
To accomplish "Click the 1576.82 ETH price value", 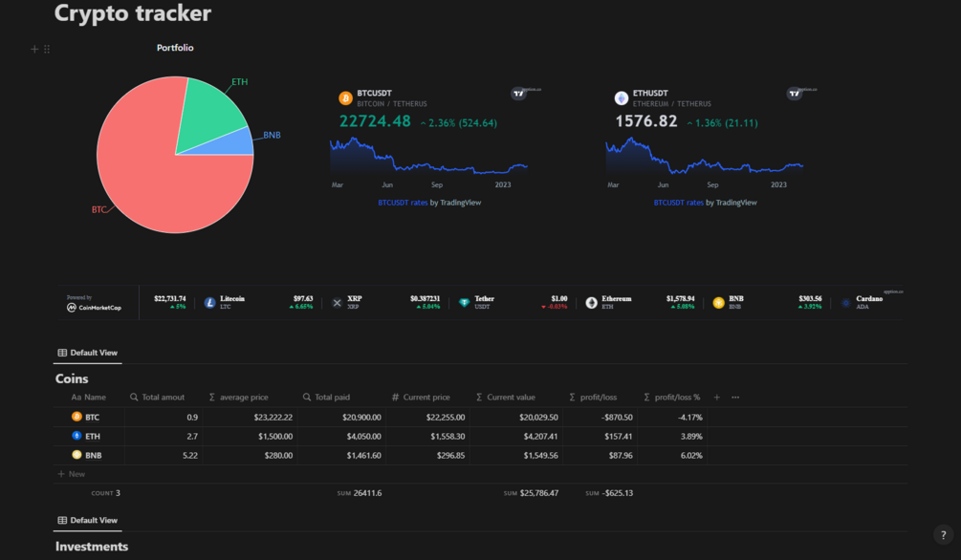I will (x=646, y=121).
